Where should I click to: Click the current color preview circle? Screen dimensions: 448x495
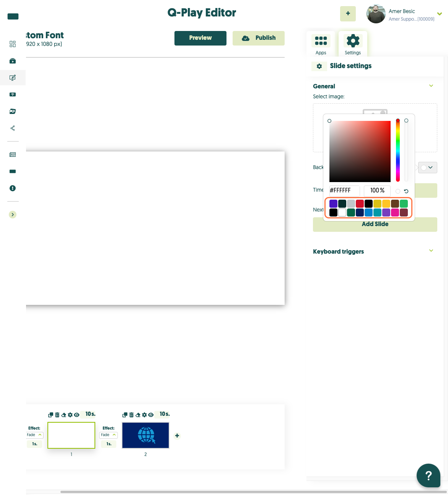[x=398, y=191]
